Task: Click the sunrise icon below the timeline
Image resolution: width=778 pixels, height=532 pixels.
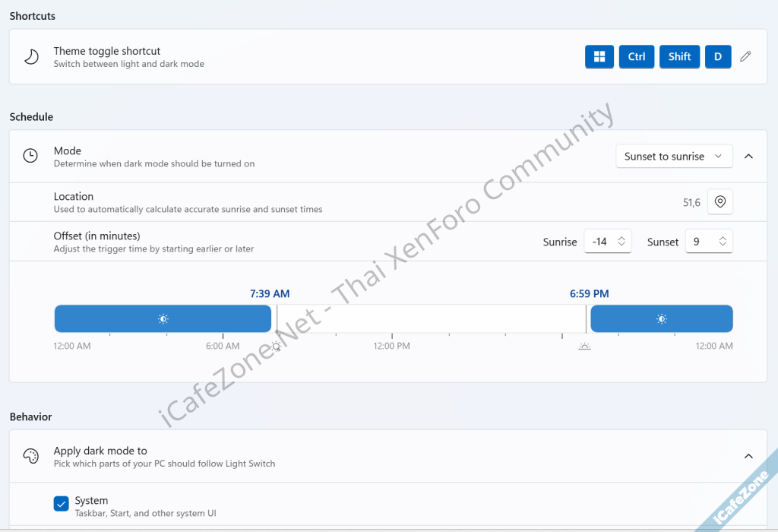Action: 277,347
